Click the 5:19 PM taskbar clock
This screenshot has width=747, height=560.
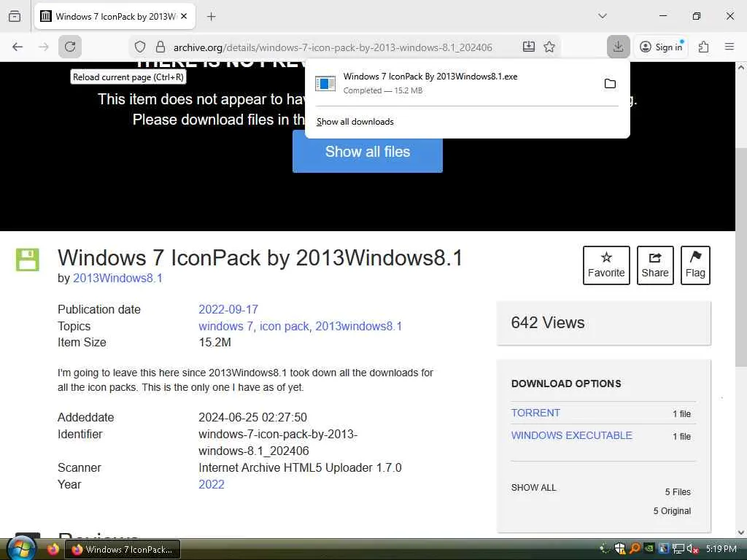[x=721, y=549]
